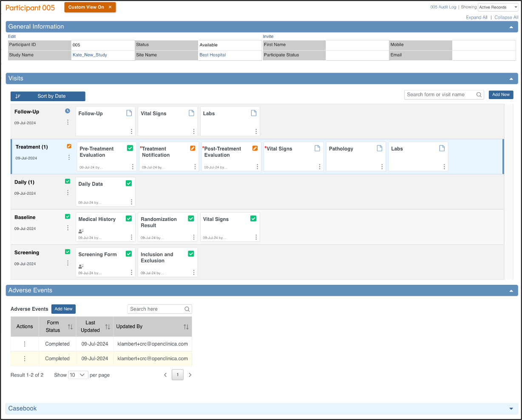
Task: Click Expand All link
Action: tap(477, 17)
